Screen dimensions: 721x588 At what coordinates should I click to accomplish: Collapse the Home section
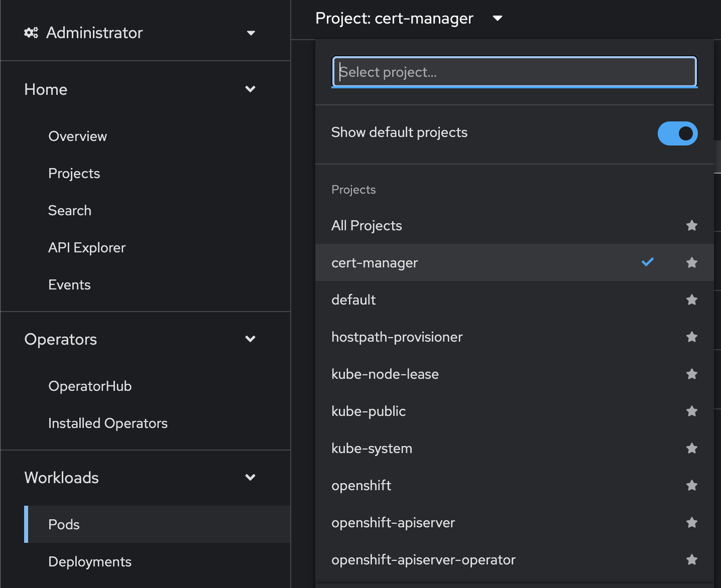[250, 89]
